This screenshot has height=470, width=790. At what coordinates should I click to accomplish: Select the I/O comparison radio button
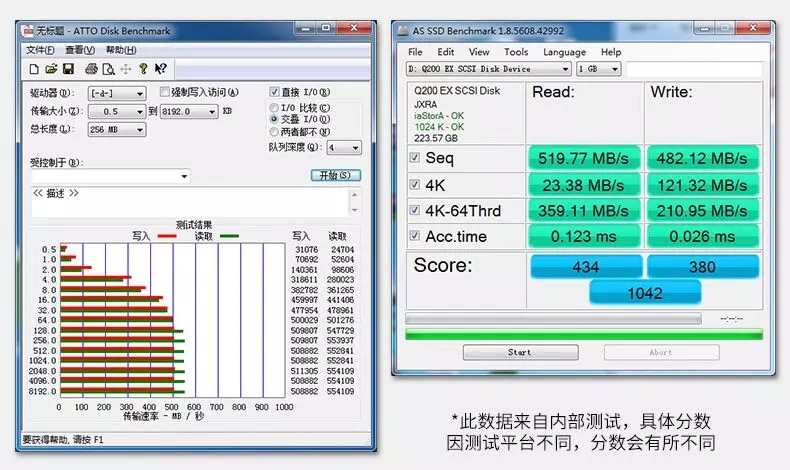274,108
